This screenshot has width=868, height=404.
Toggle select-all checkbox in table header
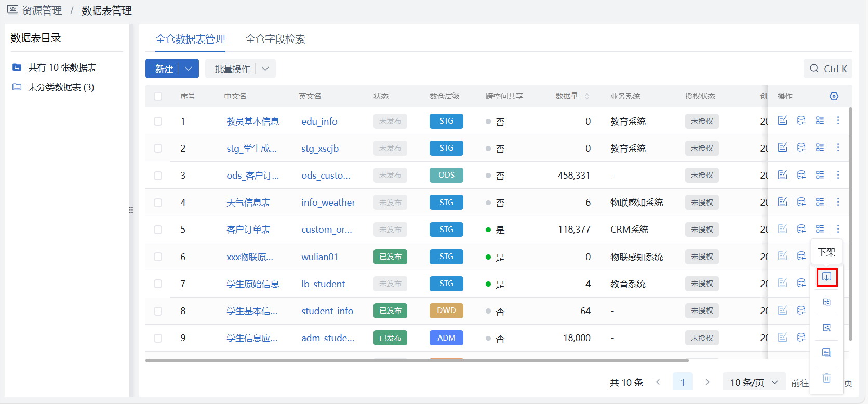(158, 96)
